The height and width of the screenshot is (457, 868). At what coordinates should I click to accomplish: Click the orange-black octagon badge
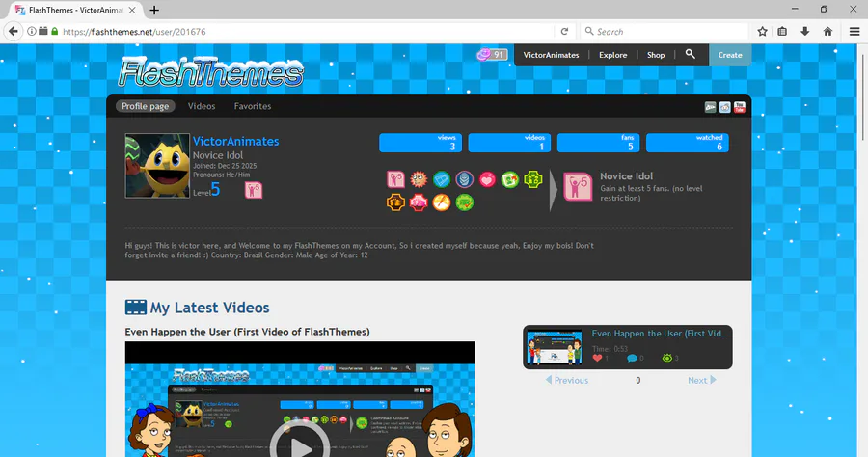coord(395,202)
